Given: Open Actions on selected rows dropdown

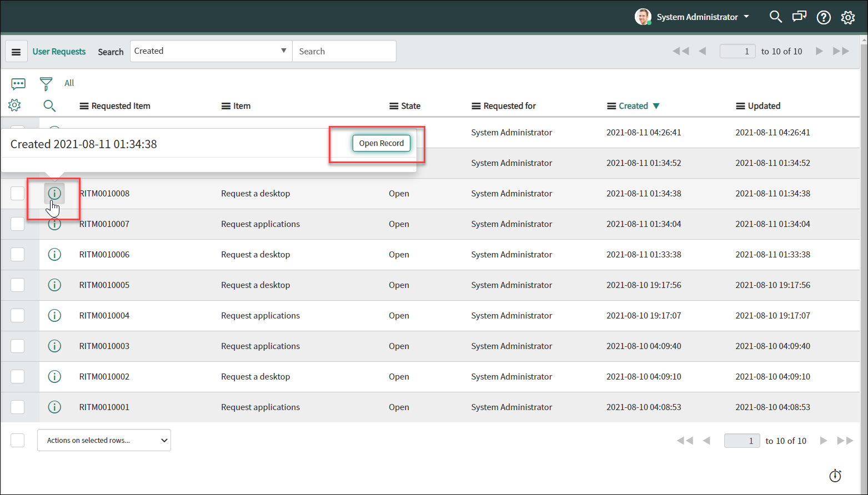Looking at the screenshot, I should (x=104, y=441).
